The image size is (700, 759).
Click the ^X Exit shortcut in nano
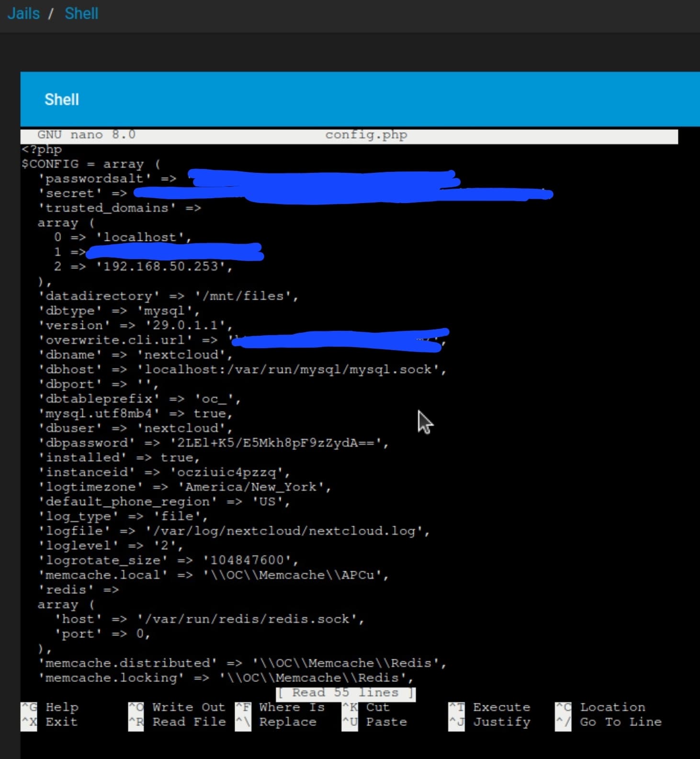(49, 722)
